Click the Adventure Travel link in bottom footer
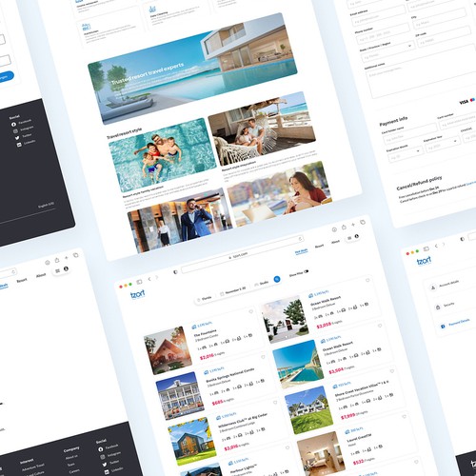Screen dimensions: 476x476 (x=33, y=467)
